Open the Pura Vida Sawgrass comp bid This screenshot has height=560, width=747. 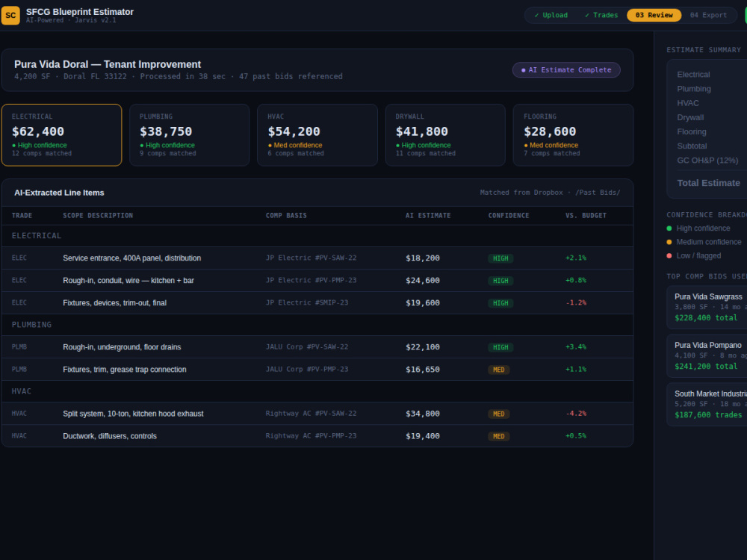(x=707, y=307)
